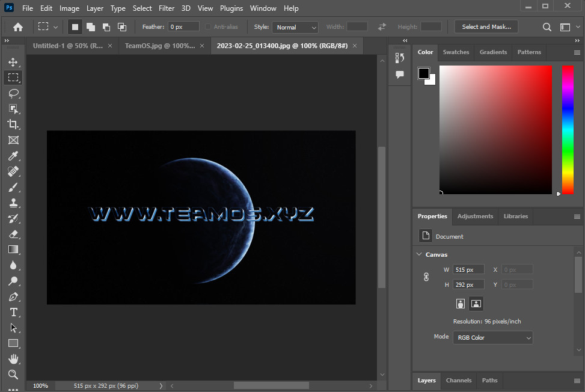The image size is (585, 392).
Task: Toggle canvas width-height link
Action: 426,277
